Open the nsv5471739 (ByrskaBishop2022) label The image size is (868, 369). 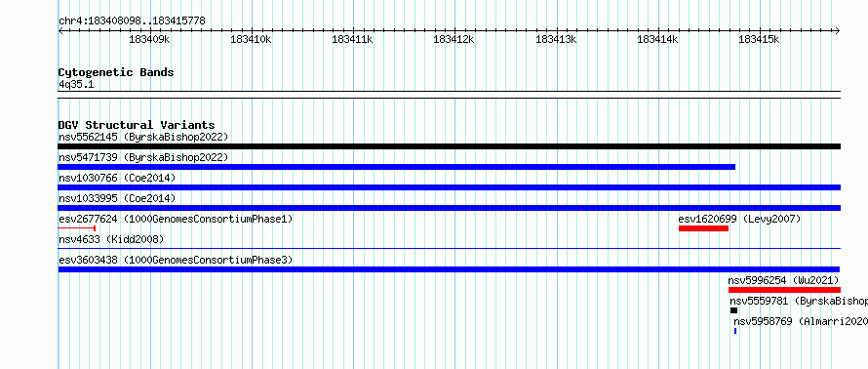tap(143, 157)
